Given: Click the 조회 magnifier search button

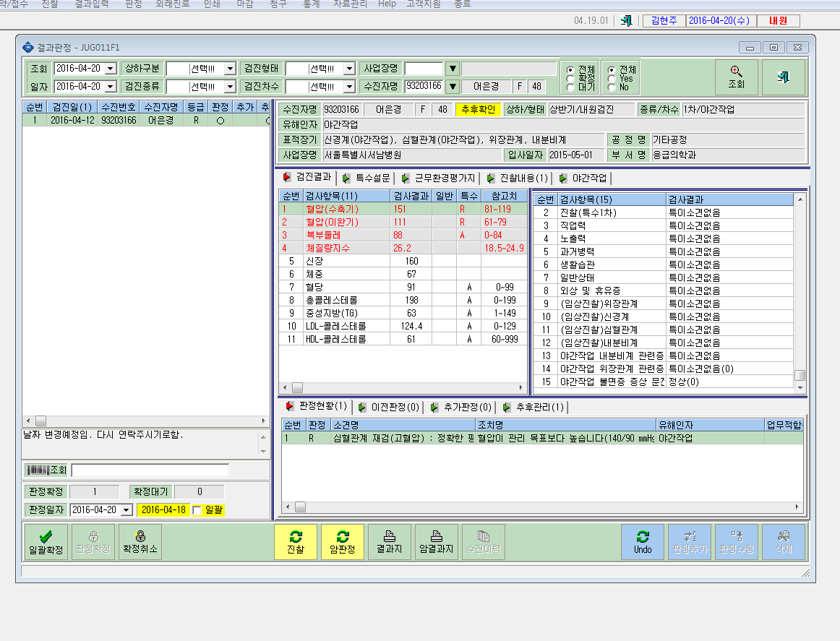Looking at the screenshot, I should point(737,77).
